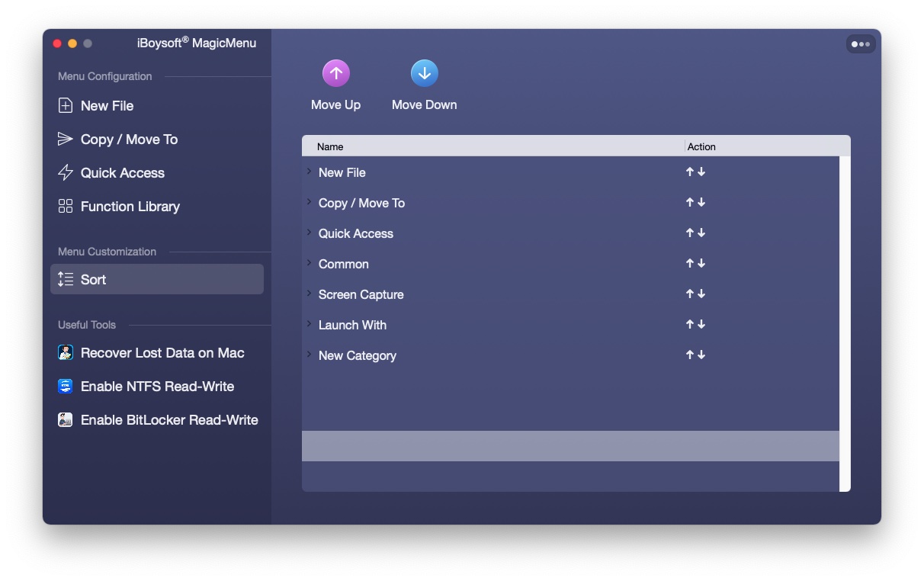Open Quick Access via its lightning icon
The image size is (924, 581).
[x=66, y=172]
